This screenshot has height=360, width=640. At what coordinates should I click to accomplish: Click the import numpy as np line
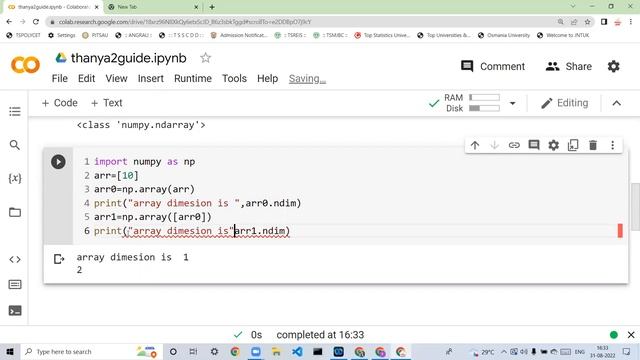(x=144, y=162)
